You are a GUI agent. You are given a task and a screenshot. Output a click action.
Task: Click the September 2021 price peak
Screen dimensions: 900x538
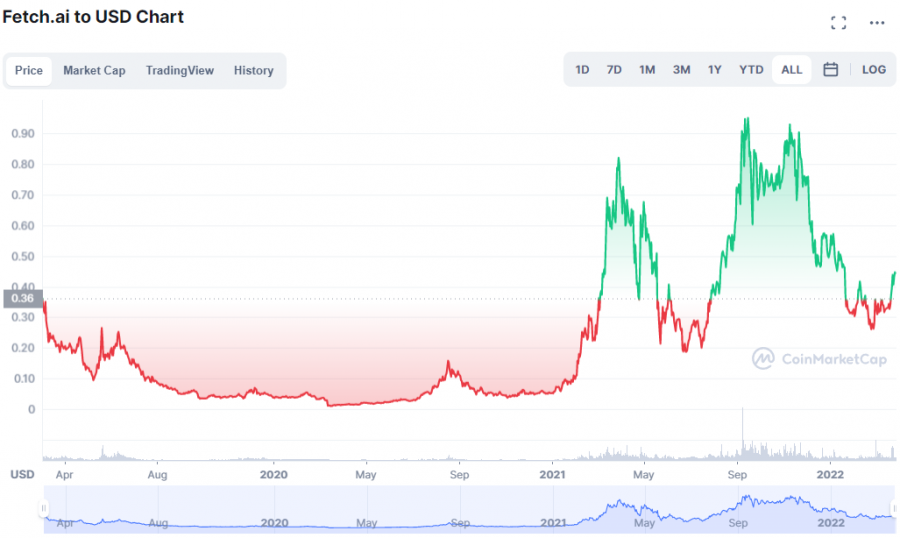coord(746,119)
